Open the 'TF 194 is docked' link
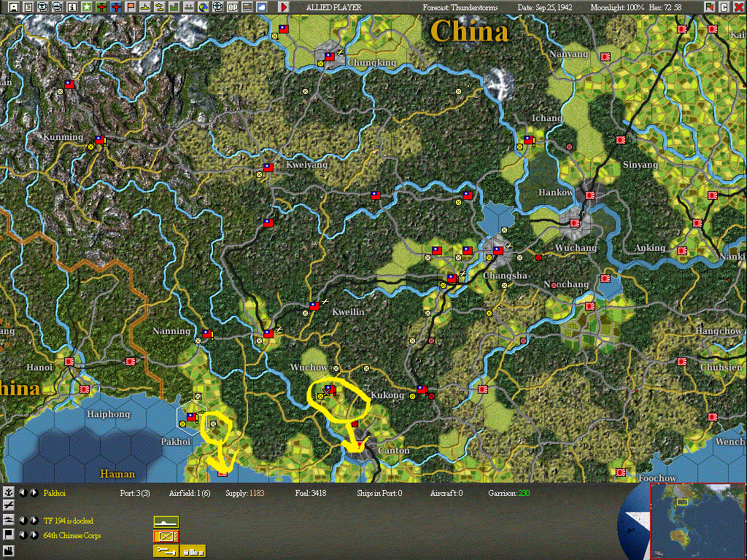The image size is (747, 560). (69, 521)
